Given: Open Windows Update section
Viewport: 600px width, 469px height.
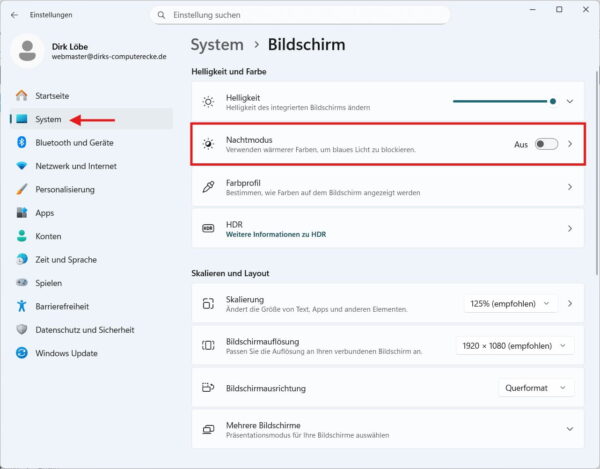Looking at the screenshot, I should 91,353.
